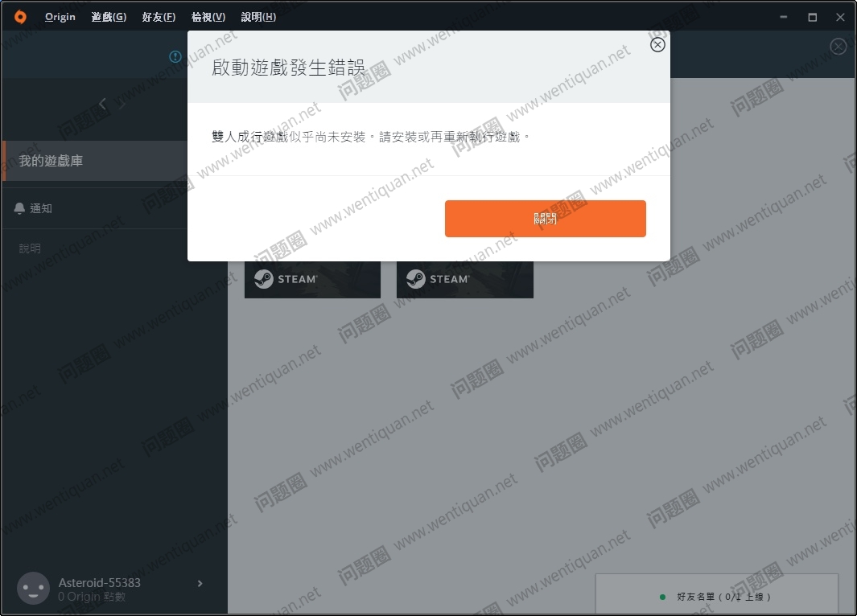
Task: Expand the Asteroid-55383 profile chevron
Action: point(200,583)
